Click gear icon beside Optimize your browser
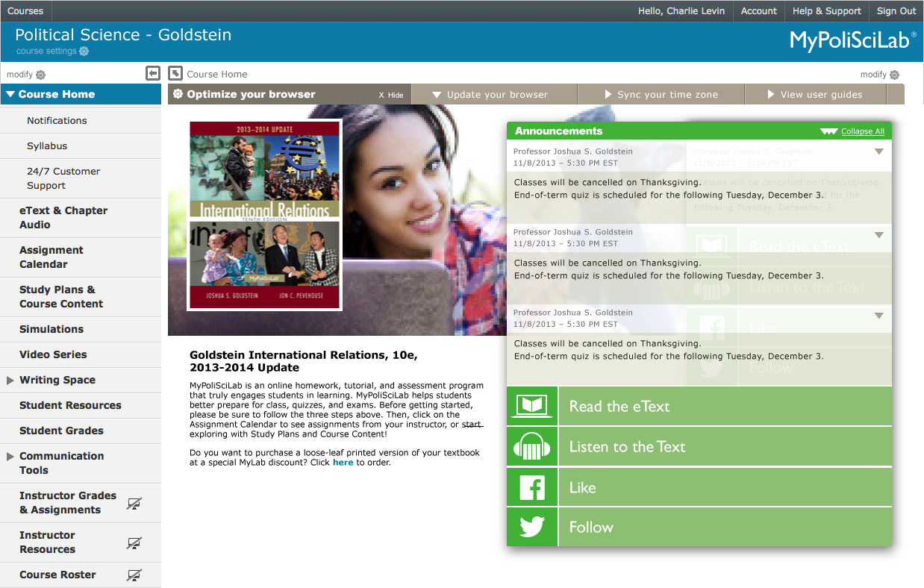This screenshot has width=924, height=588. pos(178,94)
